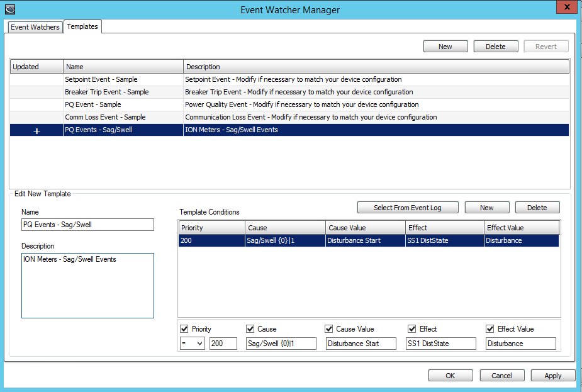This screenshot has height=392, width=582.
Task: Click the priority value field showing 200
Action: [x=223, y=344]
